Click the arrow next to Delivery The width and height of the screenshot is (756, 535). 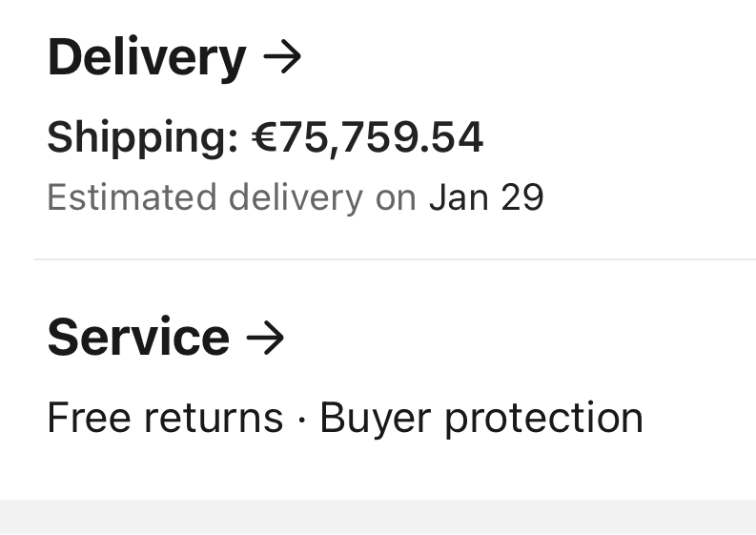click(x=282, y=57)
